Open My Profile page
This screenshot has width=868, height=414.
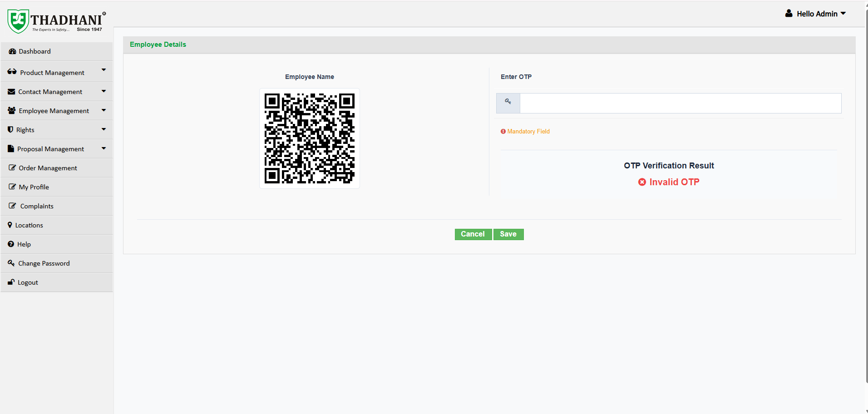tap(57, 187)
